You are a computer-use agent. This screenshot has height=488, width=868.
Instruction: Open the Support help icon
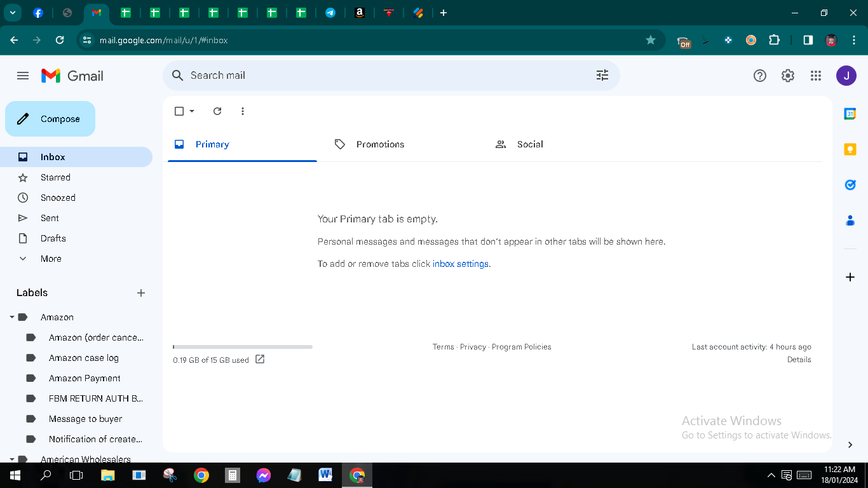click(x=760, y=76)
